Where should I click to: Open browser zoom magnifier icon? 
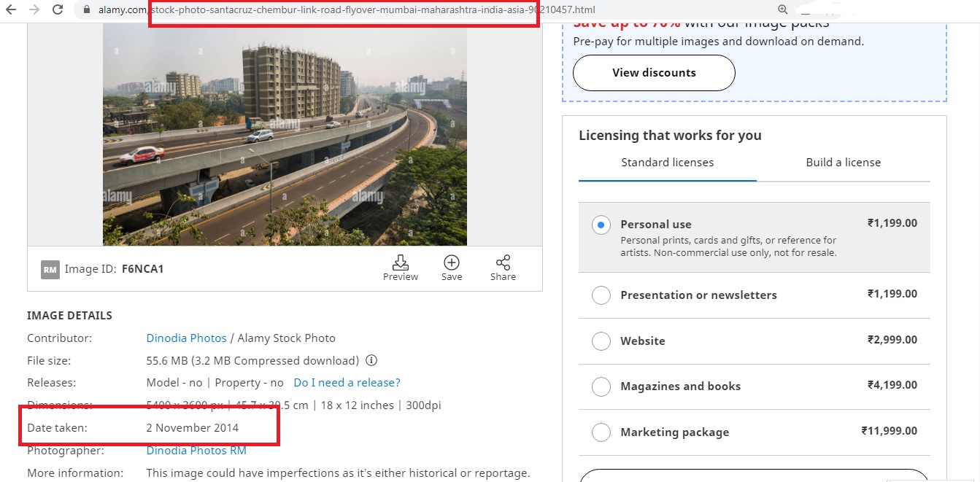pyautogui.click(x=783, y=9)
